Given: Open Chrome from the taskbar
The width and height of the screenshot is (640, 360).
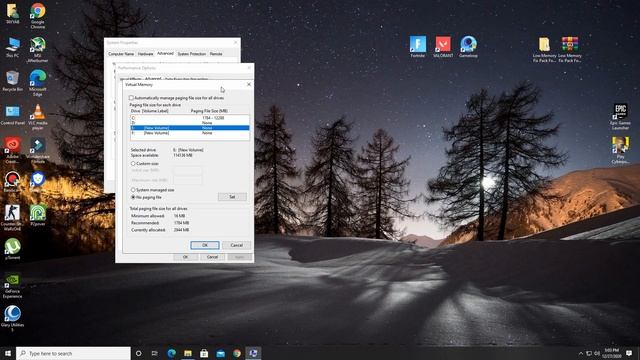Looking at the screenshot, I should coord(237,353).
